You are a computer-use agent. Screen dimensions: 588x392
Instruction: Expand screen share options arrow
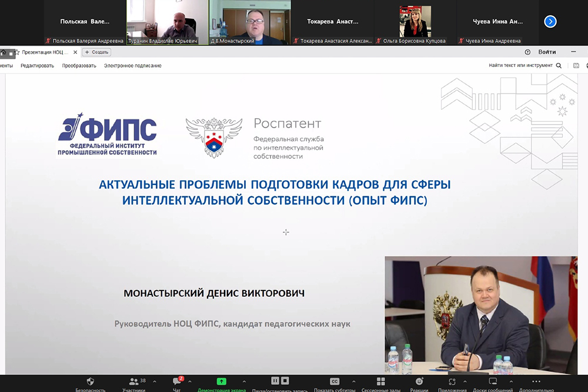[244, 381]
